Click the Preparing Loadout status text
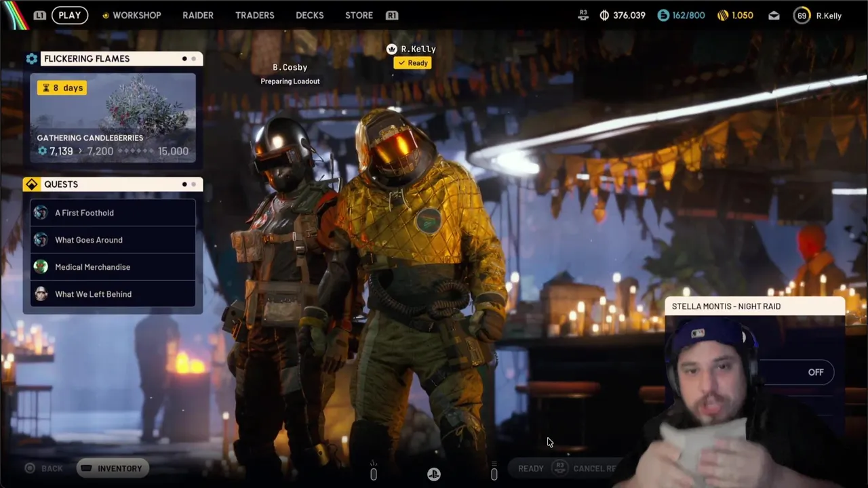The width and height of the screenshot is (868, 488). 290,81
